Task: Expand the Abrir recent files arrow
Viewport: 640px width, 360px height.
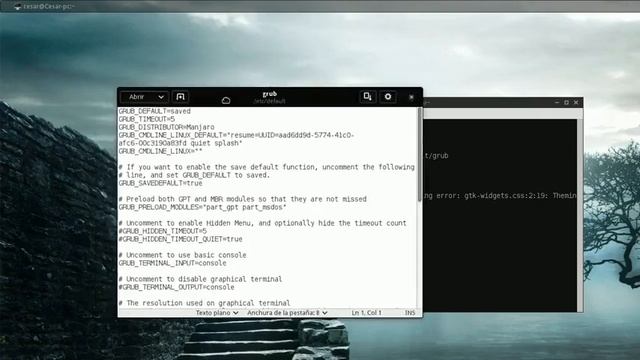Action: click(x=161, y=97)
